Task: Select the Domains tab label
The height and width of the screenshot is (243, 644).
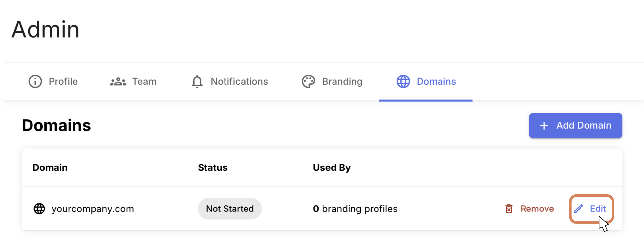Action: pyautogui.click(x=436, y=82)
